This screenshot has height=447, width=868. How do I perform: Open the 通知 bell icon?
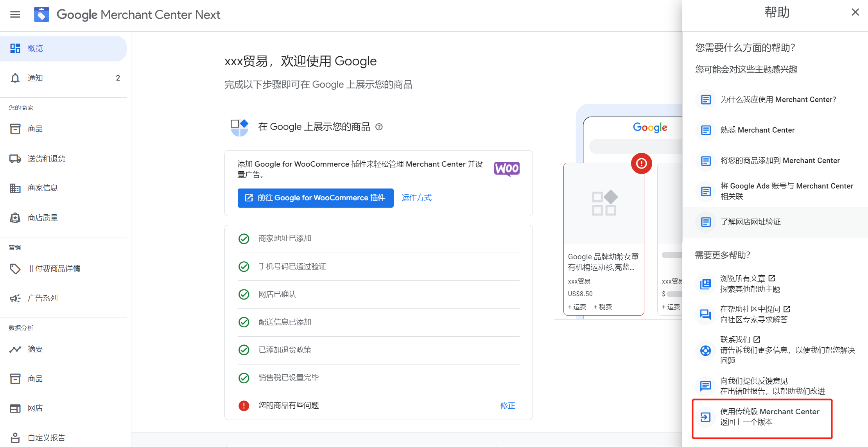pyautogui.click(x=15, y=78)
